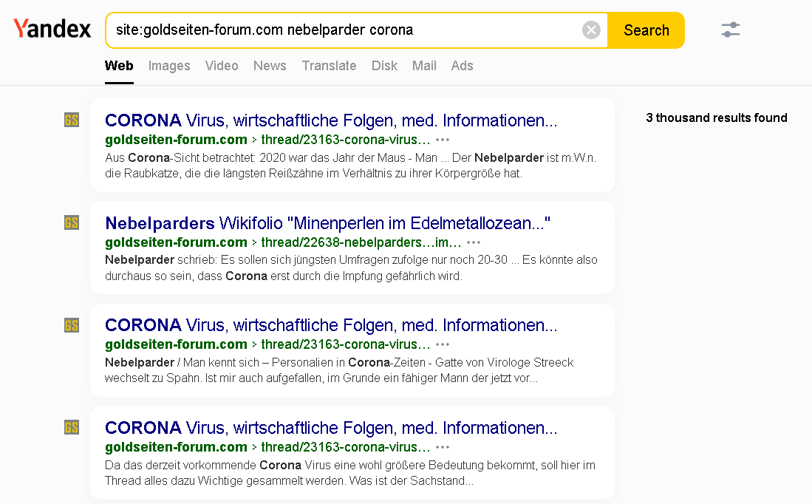
Task: Switch to the Video tab
Action: click(x=222, y=66)
